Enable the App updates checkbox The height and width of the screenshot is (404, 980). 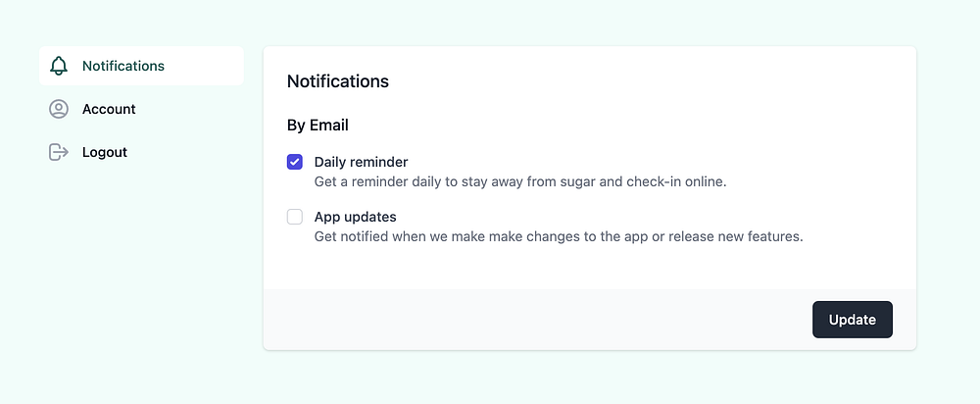click(295, 217)
